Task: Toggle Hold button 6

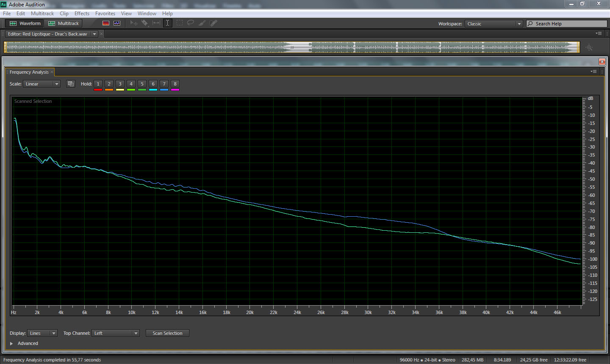Action: [x=153, y=84]
